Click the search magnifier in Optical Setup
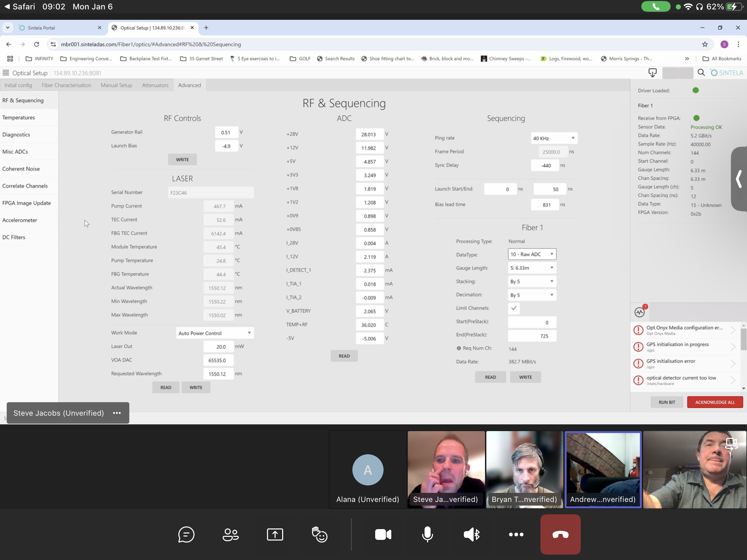Image resolution: width=747 pixels, height=560 pixels. (x=701, y=73)
